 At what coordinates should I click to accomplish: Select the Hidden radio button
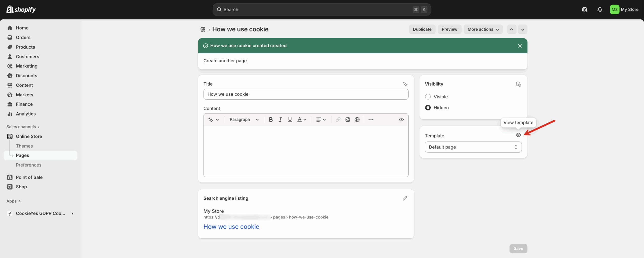(428, 107)
